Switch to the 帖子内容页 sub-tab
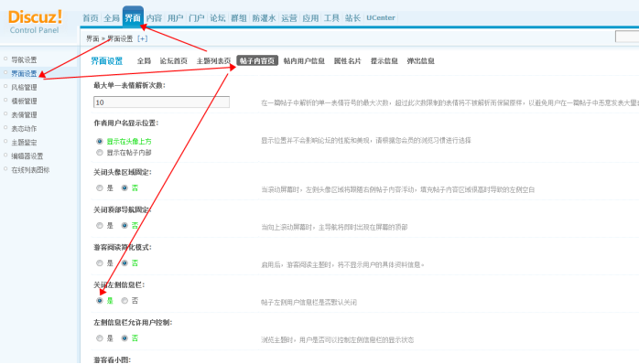 (x=257, y=61)
